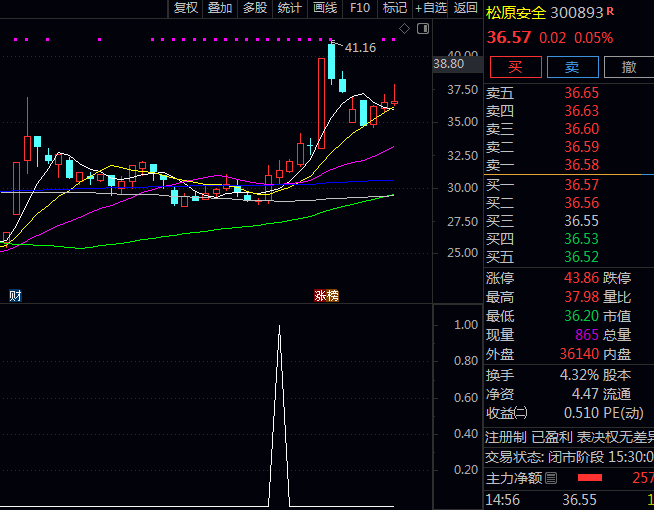The width and height of the screenshot is (654, 510).
Task: Click the 标记 mark button
Action: pyautogui.click(x=395, y=8)
